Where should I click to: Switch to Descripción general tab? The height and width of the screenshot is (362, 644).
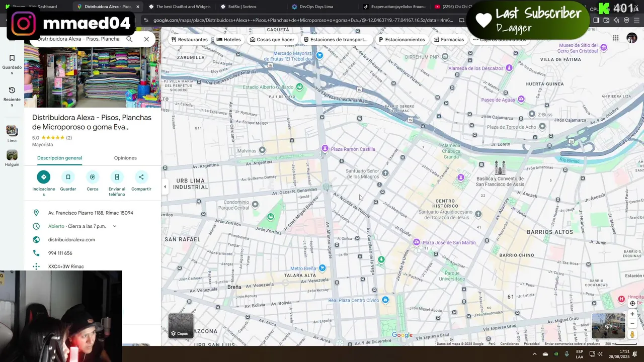click(59, 158)
